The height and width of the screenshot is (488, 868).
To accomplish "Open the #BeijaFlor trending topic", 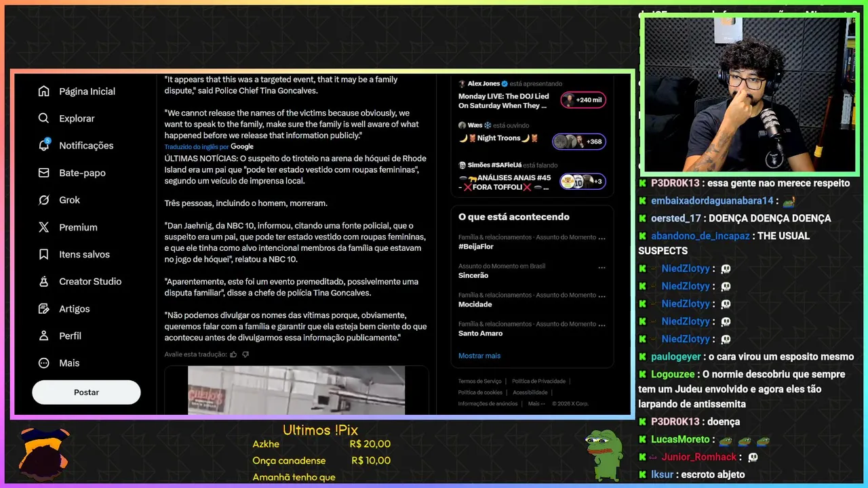I will pyautogui.click(x=476, y=247).
